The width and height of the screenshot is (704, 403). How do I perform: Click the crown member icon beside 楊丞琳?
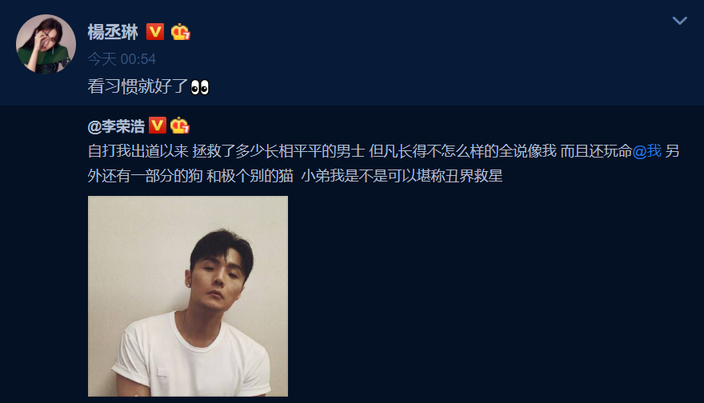pyautogui.click(x=180, y=31)
